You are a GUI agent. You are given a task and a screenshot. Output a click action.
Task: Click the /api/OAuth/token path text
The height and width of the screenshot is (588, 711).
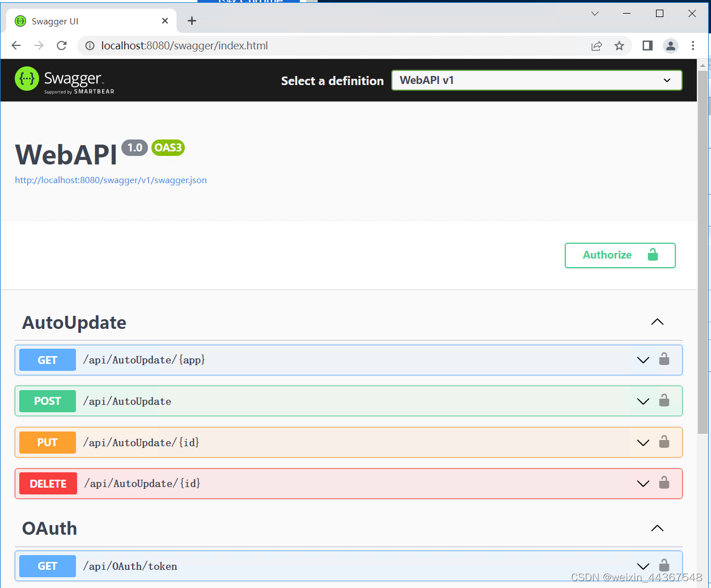(x=130, y=566)
